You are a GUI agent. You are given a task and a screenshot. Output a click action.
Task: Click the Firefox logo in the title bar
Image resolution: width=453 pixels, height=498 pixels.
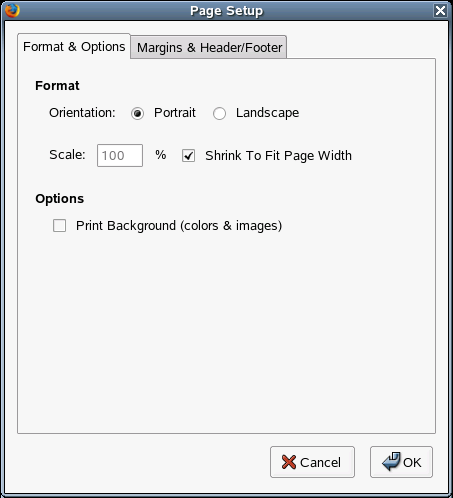point(12,10)
